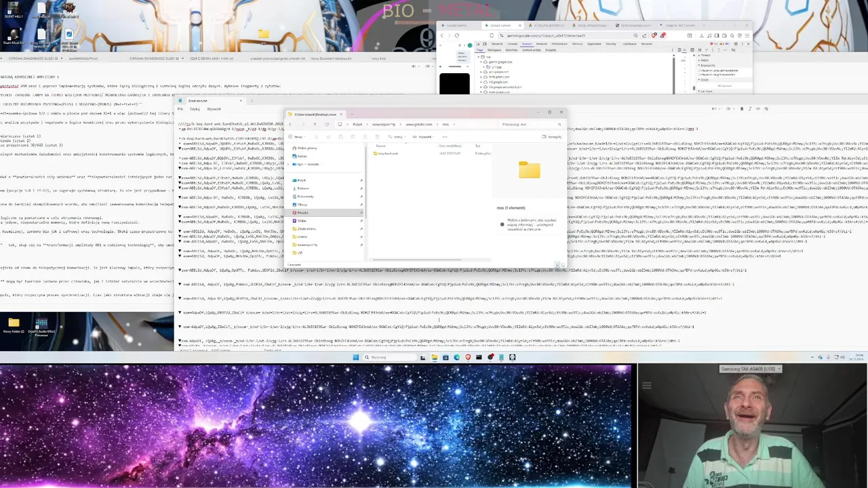Screen dimensions: 868x488
Task: Toggle DevTools device toolbar icon
Action: (485, 43)
